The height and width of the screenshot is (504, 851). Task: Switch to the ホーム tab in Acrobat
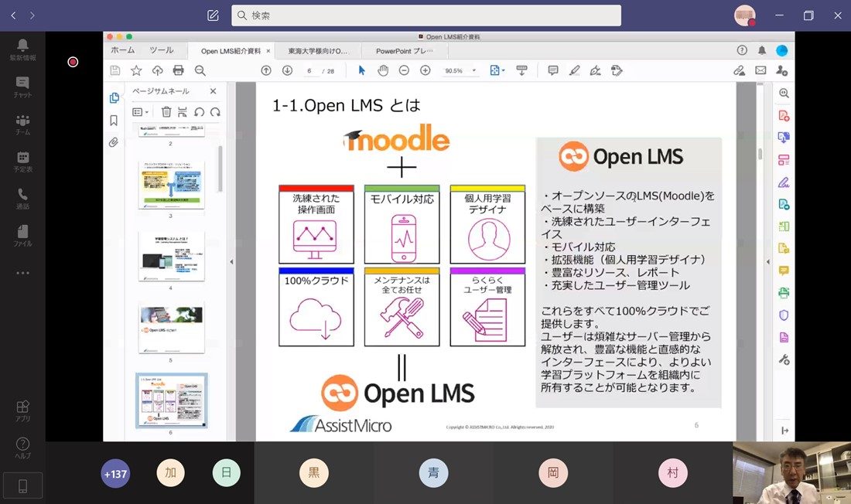coord(123,50)
